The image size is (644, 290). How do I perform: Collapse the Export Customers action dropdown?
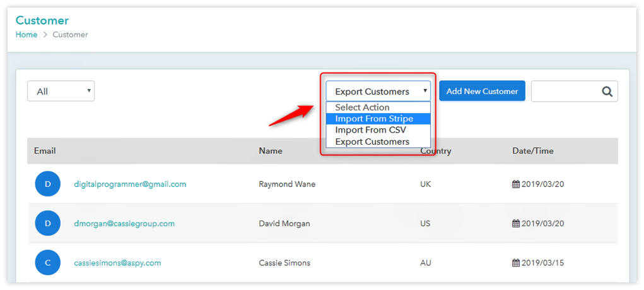(x=378, y=92)
